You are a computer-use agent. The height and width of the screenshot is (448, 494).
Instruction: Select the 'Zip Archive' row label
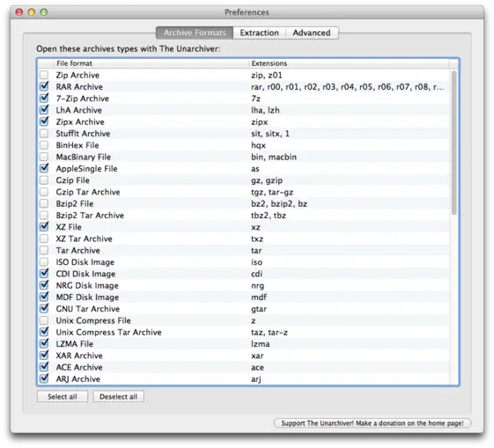77,75
